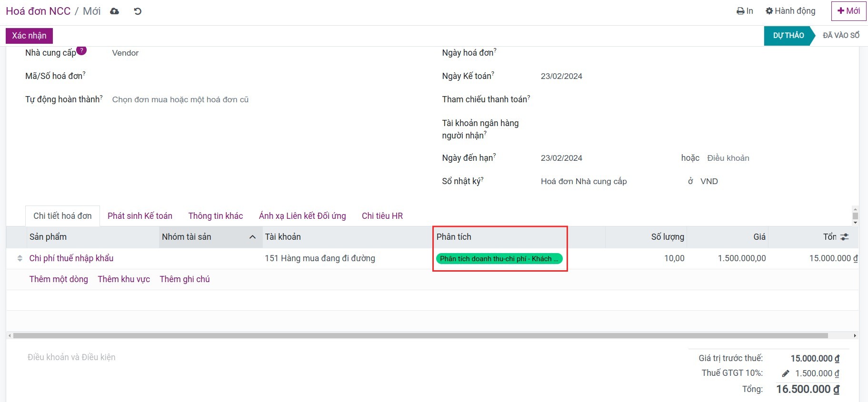The image size is (868, 402).
Task: Click the Thêm ghi chú link
Action: point(184,279)
